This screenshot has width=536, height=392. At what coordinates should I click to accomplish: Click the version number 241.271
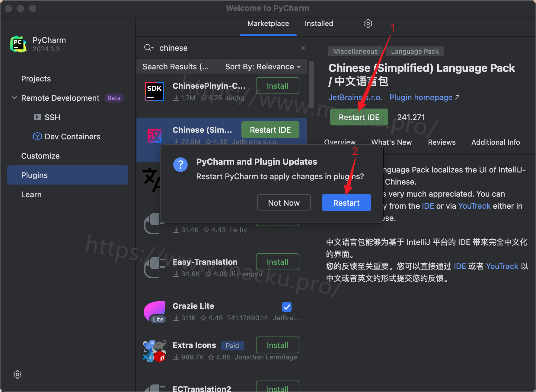411,117
